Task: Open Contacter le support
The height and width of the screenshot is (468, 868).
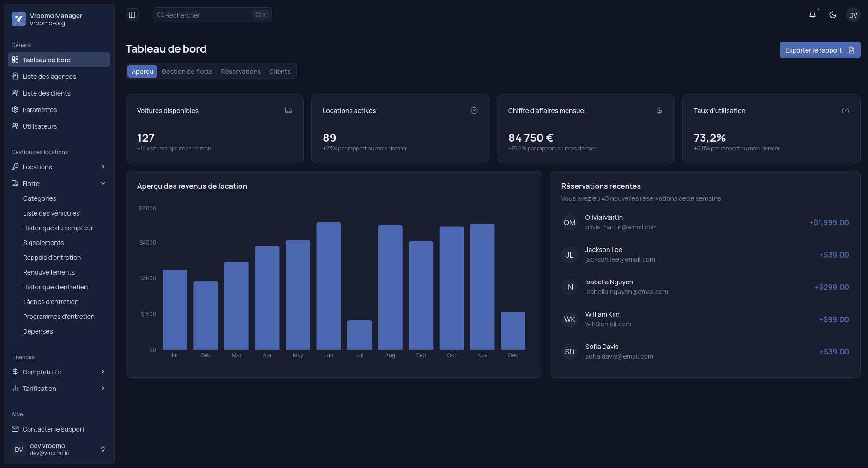Action: (x=53, y=429)
